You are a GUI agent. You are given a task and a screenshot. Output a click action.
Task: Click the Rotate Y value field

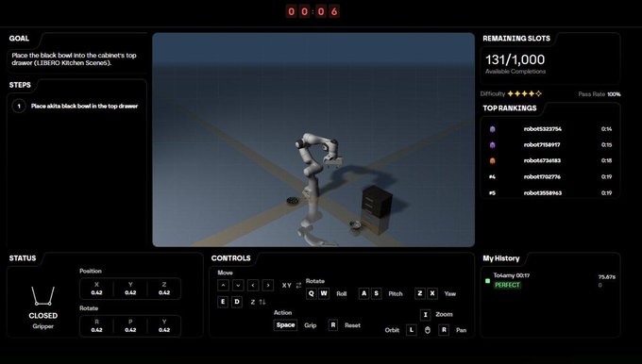point(164,325)
